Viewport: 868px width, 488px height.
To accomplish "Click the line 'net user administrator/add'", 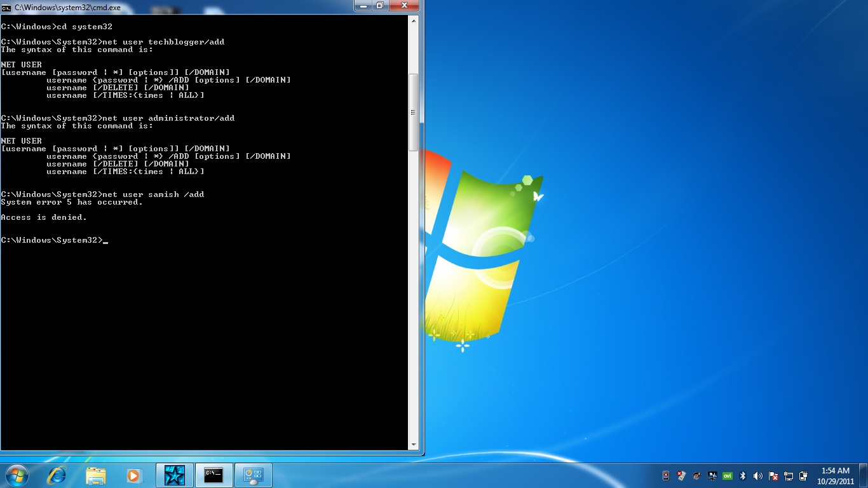I will 118,118.
